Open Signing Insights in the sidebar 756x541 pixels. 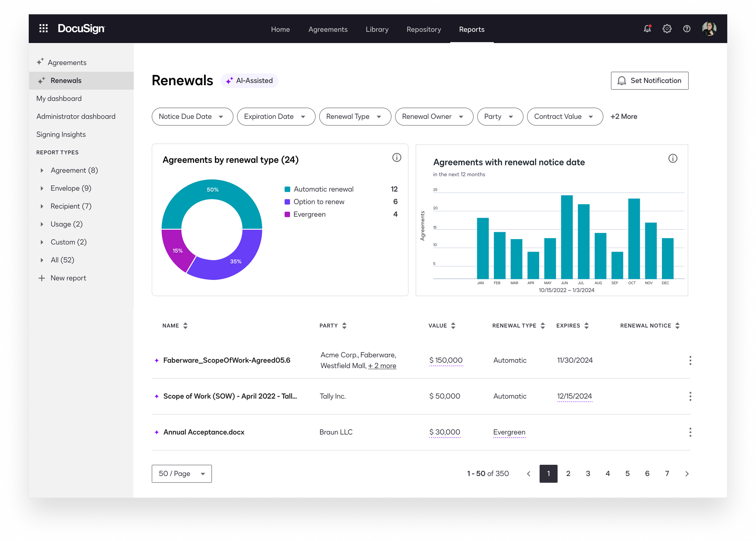61,134
